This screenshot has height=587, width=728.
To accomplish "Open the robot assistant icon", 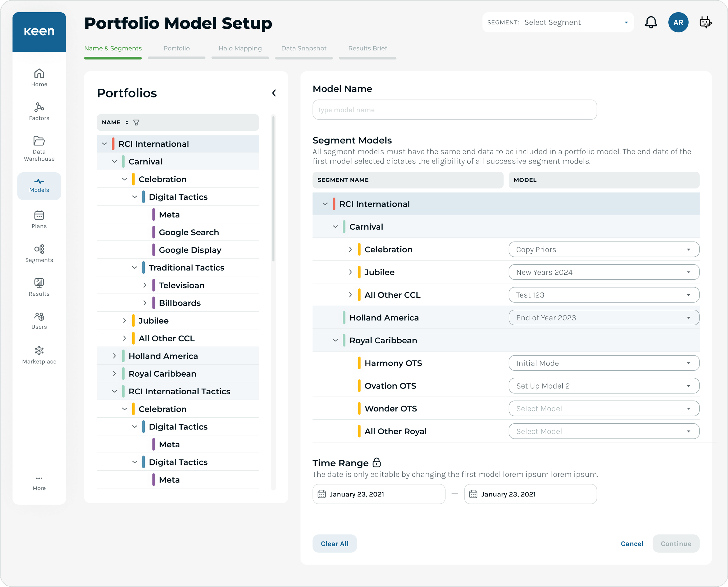I will [x=705, y=22].
